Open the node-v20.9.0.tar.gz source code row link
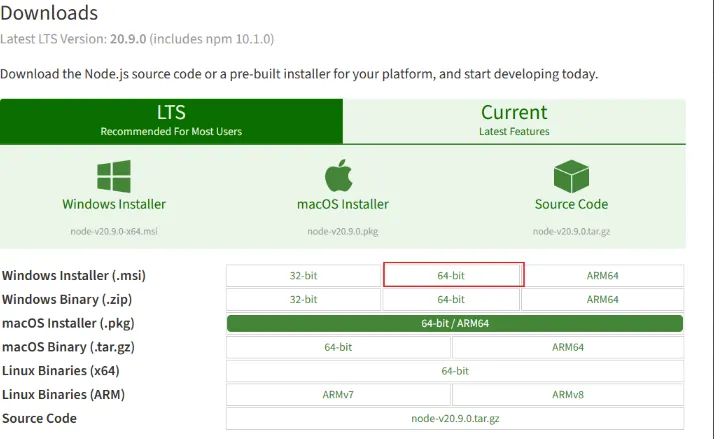This screenshot has height=439, width=714. point(455,419)
